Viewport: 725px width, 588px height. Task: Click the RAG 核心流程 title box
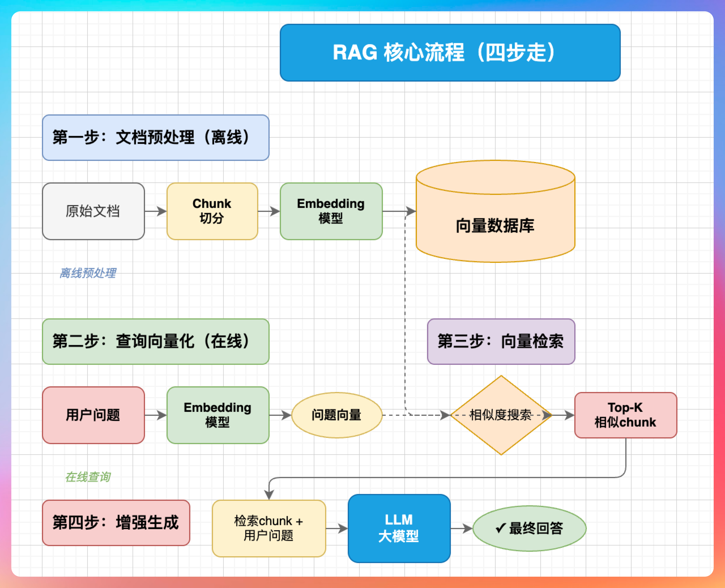coord(450,52)
